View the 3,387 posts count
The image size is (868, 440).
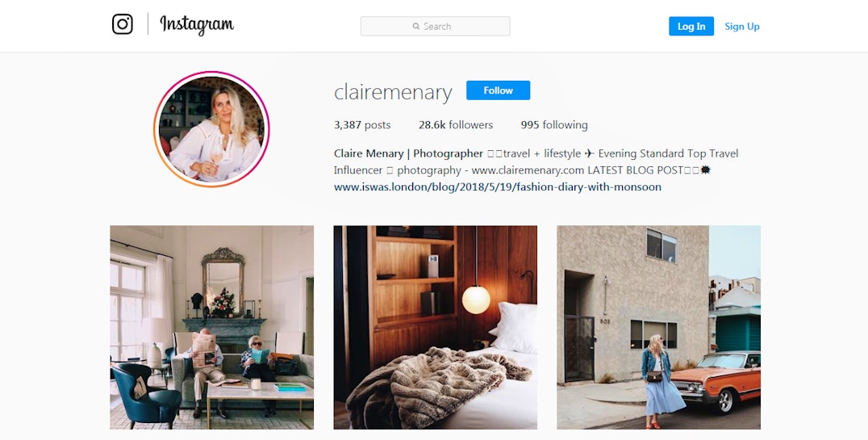coord(362,124)
